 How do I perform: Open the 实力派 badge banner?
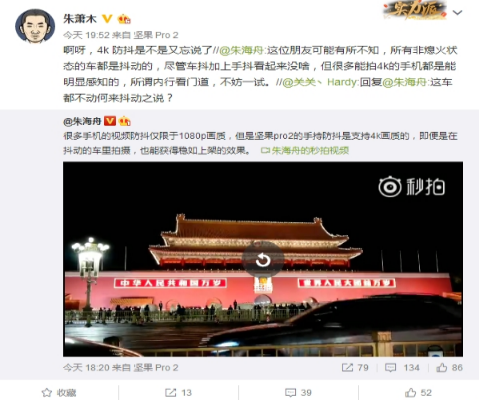point(415,10)
